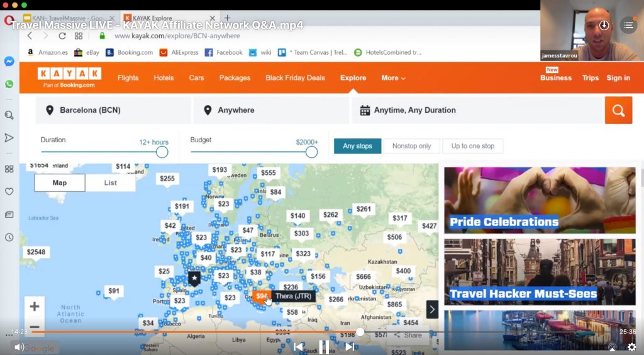Open video player settings gear
The image size is (644, 355).
[x=631, y=347]
